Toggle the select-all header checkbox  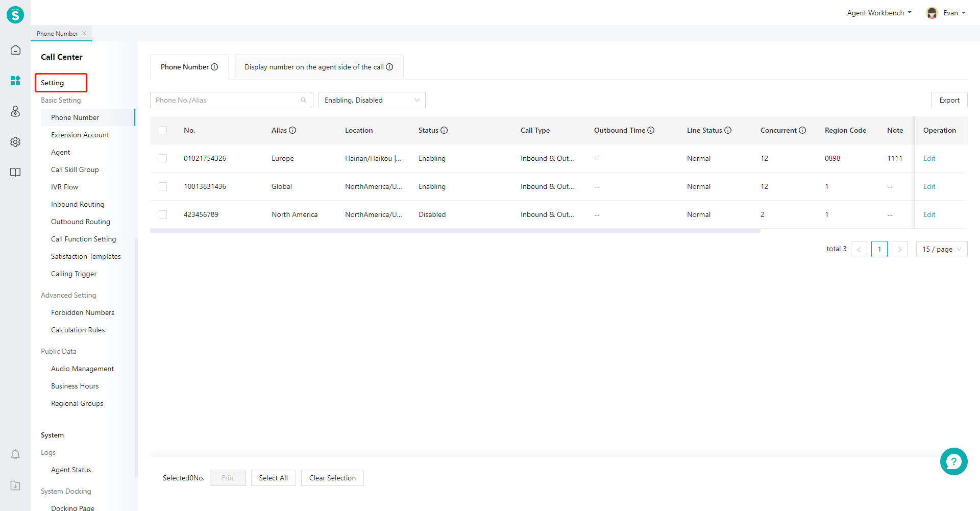tap(163, 130)
